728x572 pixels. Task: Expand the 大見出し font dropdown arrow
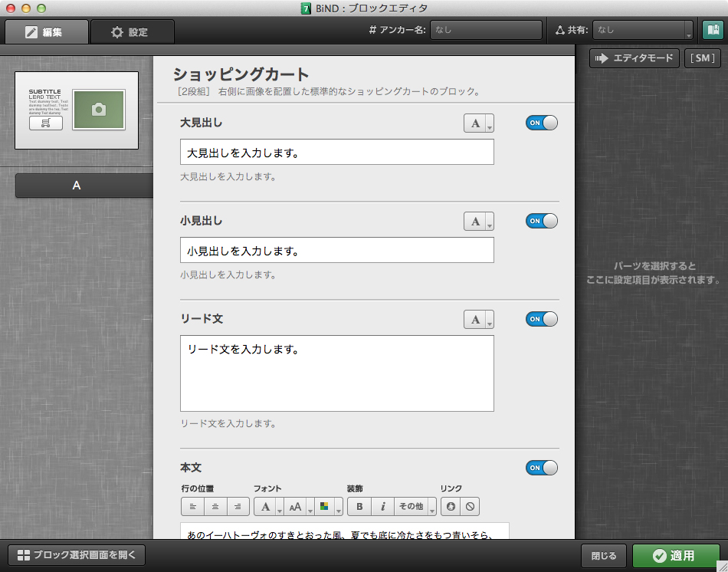point(490,124)
